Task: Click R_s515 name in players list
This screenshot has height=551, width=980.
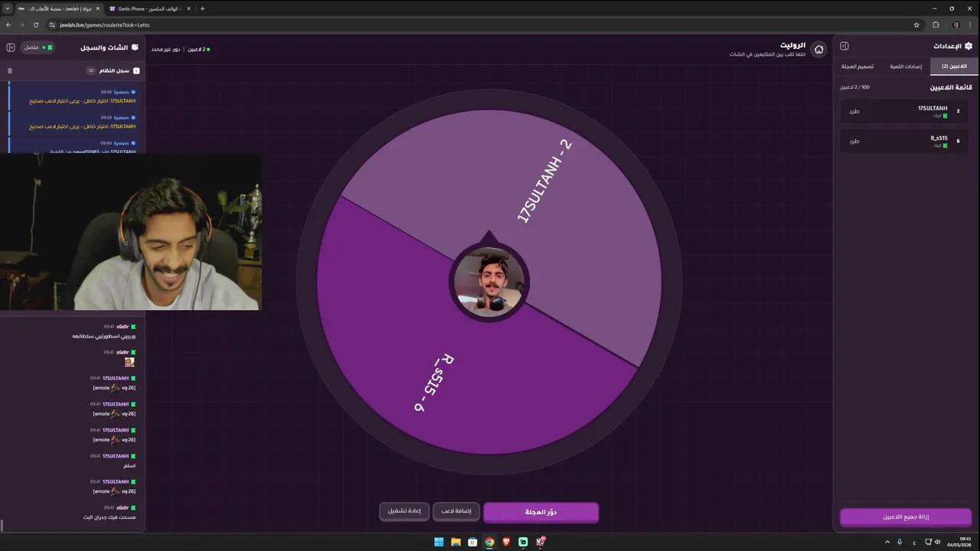Action: 939,138
